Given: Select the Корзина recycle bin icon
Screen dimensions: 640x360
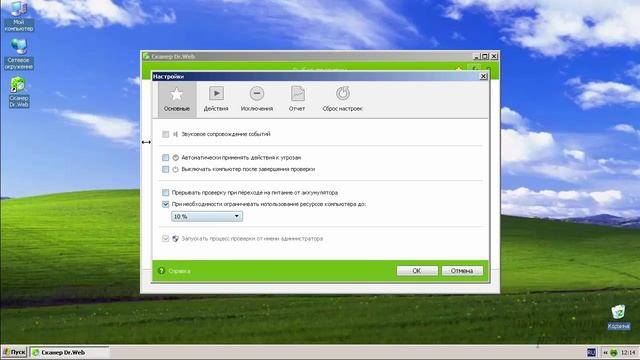Looking at the screenshot, I should (x=618, y=317).
